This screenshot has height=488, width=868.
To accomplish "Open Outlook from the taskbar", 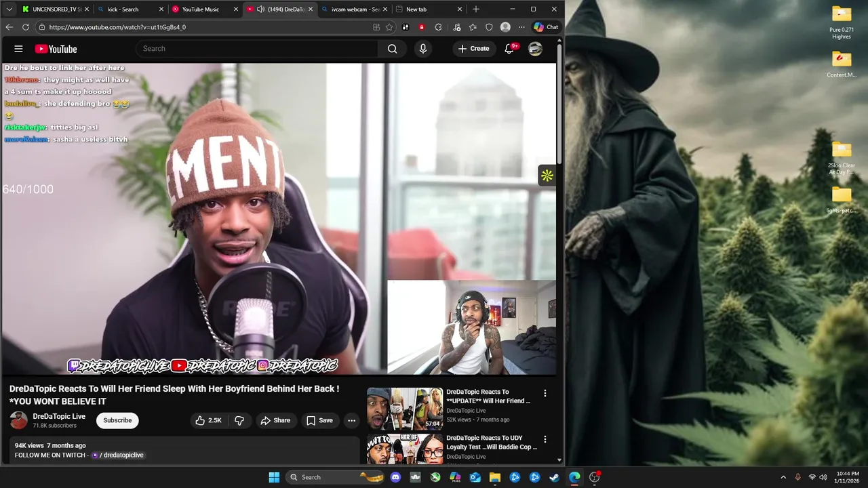I will pyautogui.click(x=475, y=477).
